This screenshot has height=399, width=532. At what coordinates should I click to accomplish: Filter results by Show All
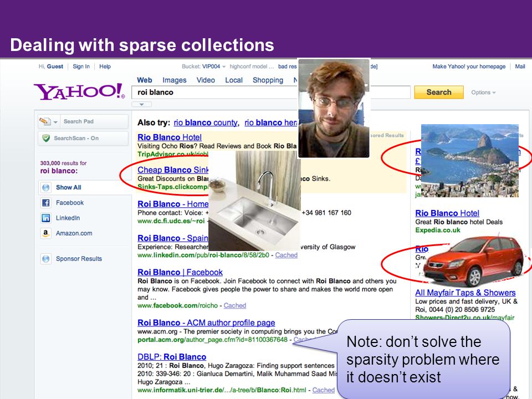[x=69, y=187]
